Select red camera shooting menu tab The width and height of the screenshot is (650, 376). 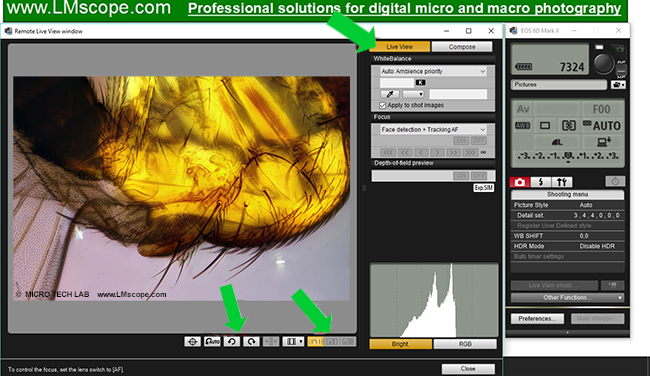coord(520,182)
